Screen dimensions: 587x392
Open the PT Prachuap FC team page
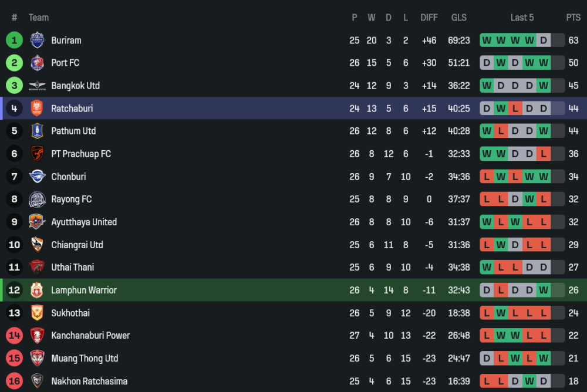[81, 154]
